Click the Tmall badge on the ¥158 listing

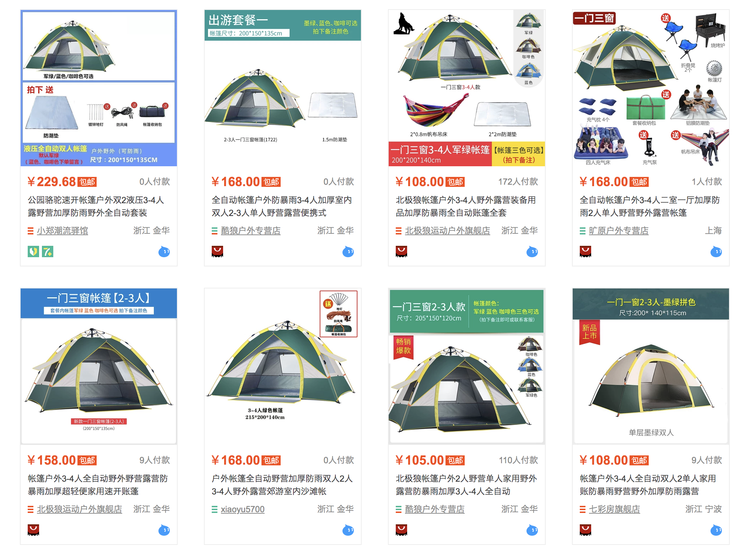[x=33, y=530]
